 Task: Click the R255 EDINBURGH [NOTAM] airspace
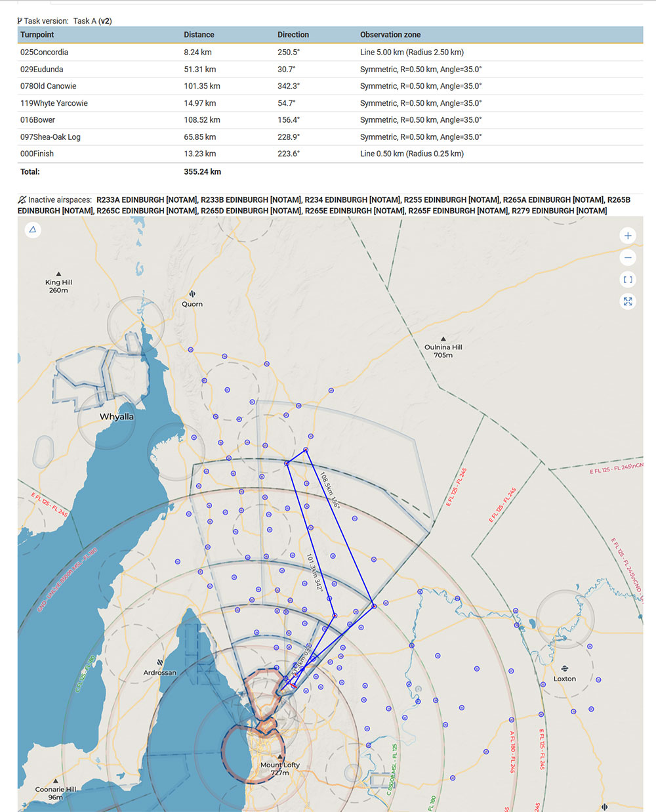click(x=452, y=200)
